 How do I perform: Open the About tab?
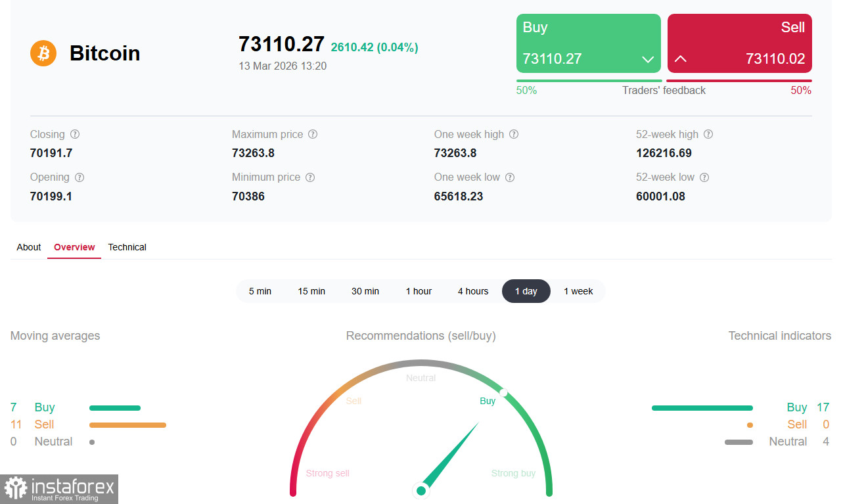coord(28,247)
